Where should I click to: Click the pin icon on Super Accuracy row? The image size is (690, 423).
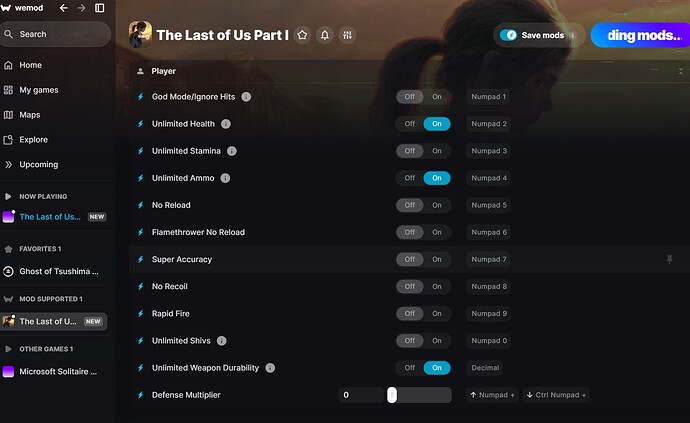[670, 259]
